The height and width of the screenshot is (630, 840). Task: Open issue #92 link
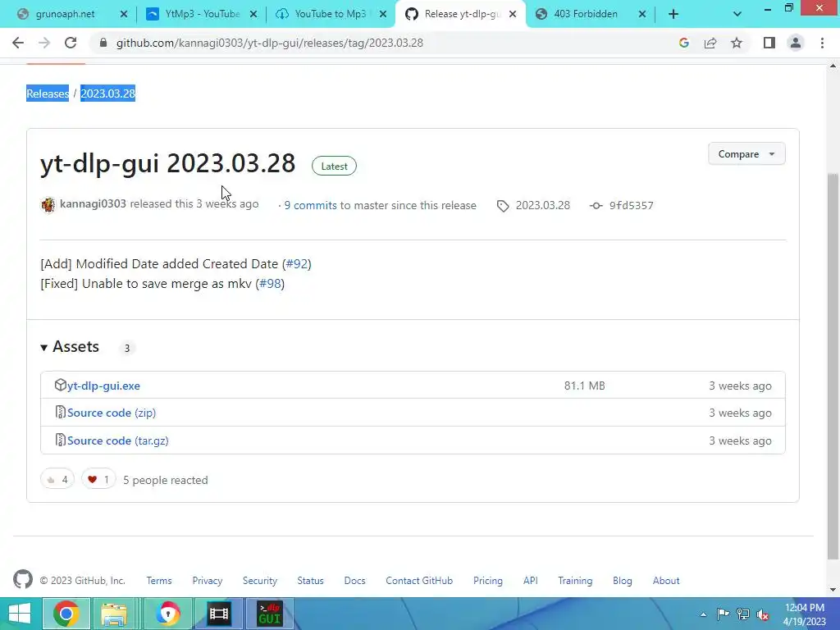[297, 263]
